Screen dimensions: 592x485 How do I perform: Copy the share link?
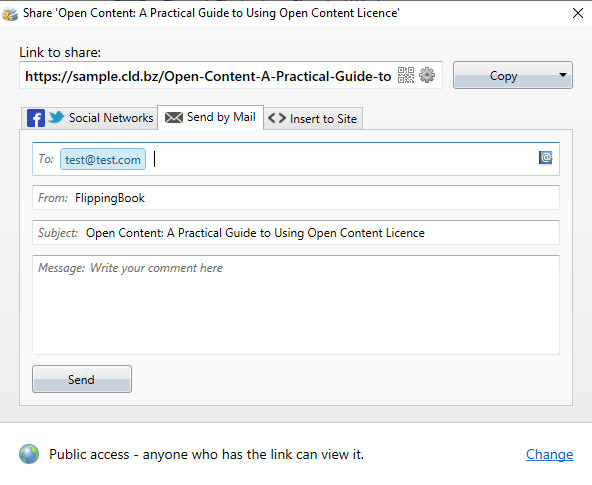click(504, 75)
